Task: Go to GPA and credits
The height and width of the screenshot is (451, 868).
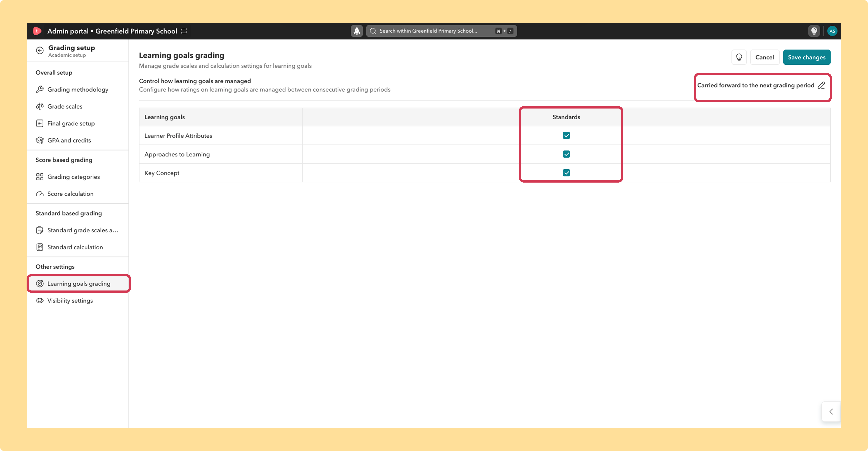Action: tap(78, 140)
